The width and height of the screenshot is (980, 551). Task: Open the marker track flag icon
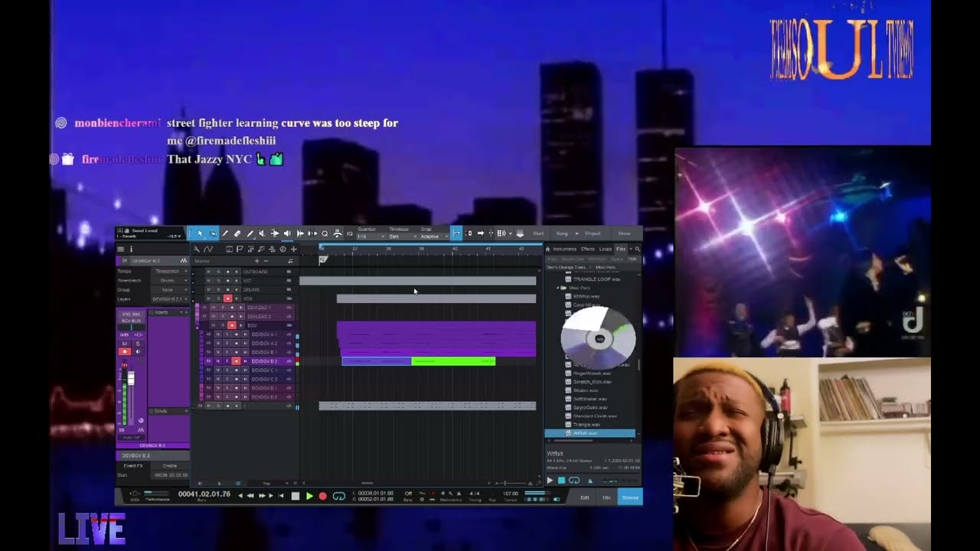click(240, 249)
